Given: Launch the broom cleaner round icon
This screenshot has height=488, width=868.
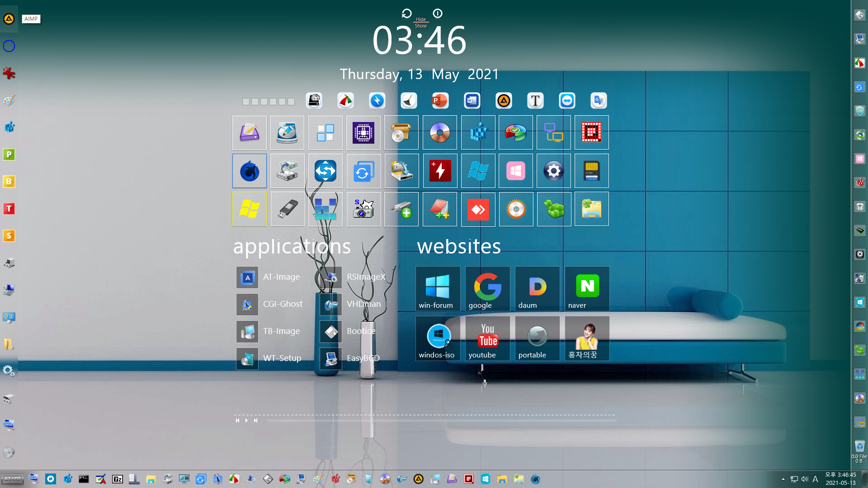Looking at the screenshot, I should [409, 100].
